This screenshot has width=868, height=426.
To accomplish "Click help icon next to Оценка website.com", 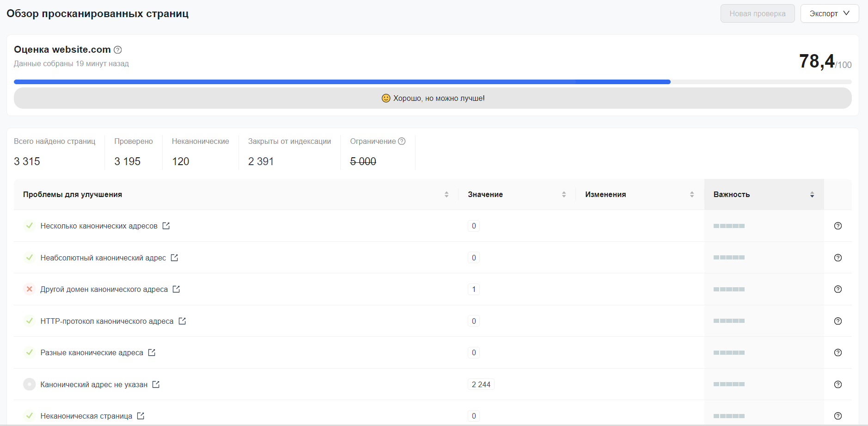I will point(118,50).
